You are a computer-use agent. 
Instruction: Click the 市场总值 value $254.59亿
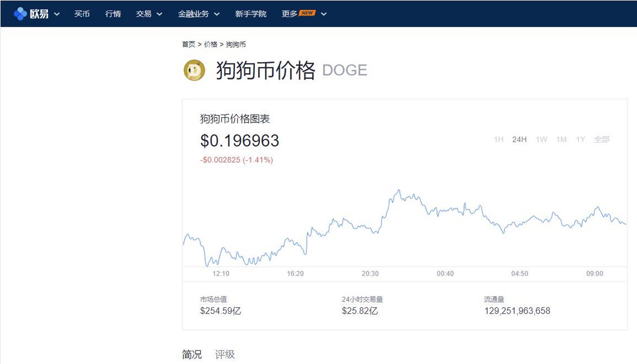click(x=220, y=311)
